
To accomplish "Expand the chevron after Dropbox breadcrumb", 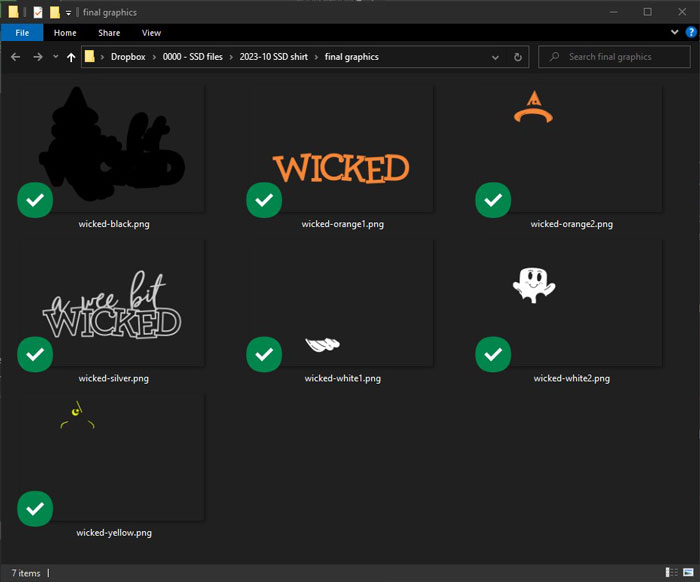I will 154,57.
